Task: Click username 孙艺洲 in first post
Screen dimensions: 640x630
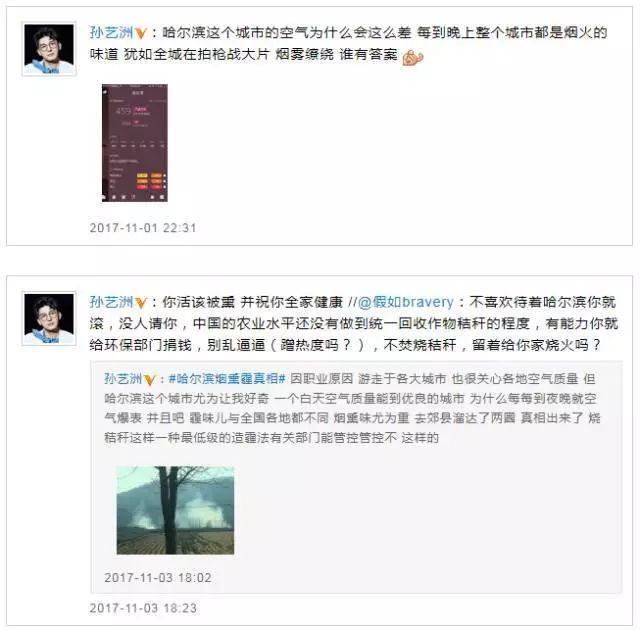Action: [111, 33]
